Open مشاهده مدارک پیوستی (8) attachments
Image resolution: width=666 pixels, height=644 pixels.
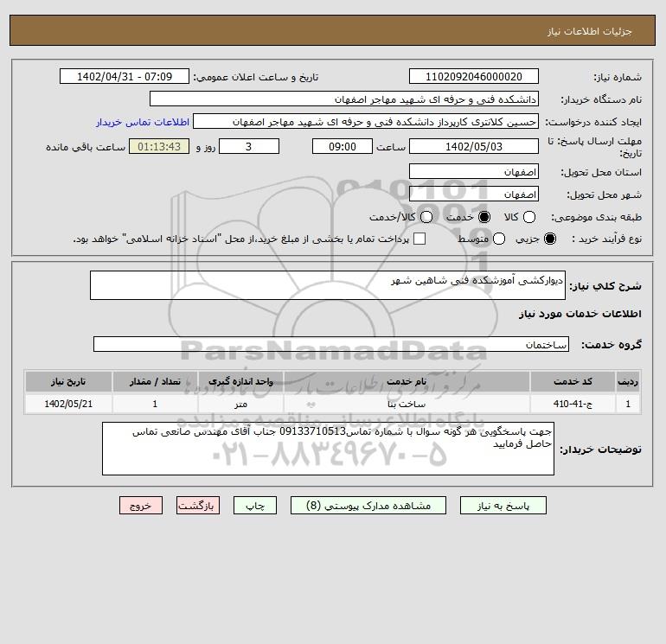(x=368, y=506)
